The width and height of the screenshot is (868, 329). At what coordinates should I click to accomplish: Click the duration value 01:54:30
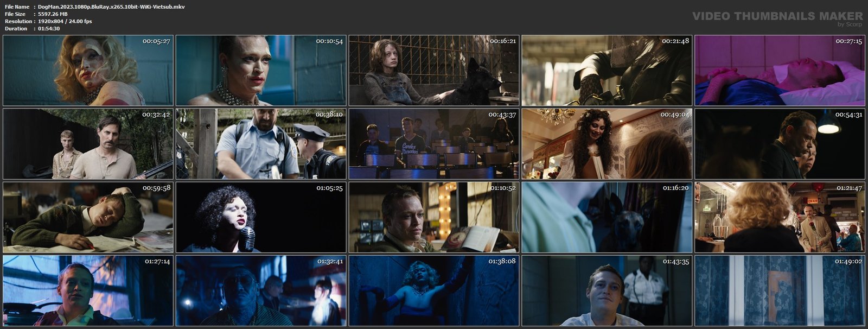pos(49,28)
